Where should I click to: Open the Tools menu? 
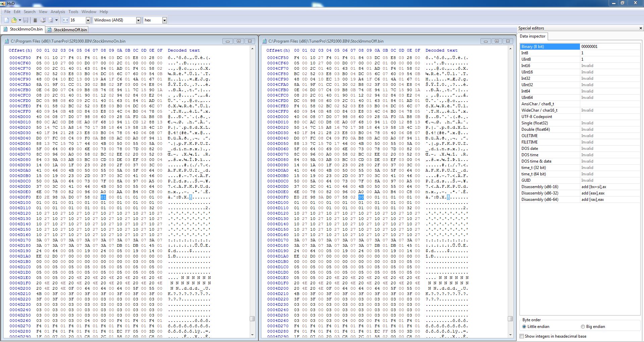pyautogui.click(x=73, y=11)
